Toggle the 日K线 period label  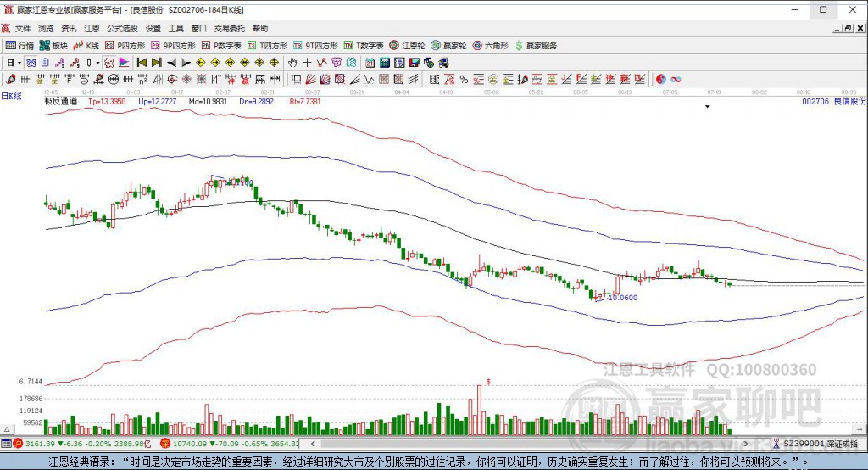pyautogui.click(x=11, y=96)
